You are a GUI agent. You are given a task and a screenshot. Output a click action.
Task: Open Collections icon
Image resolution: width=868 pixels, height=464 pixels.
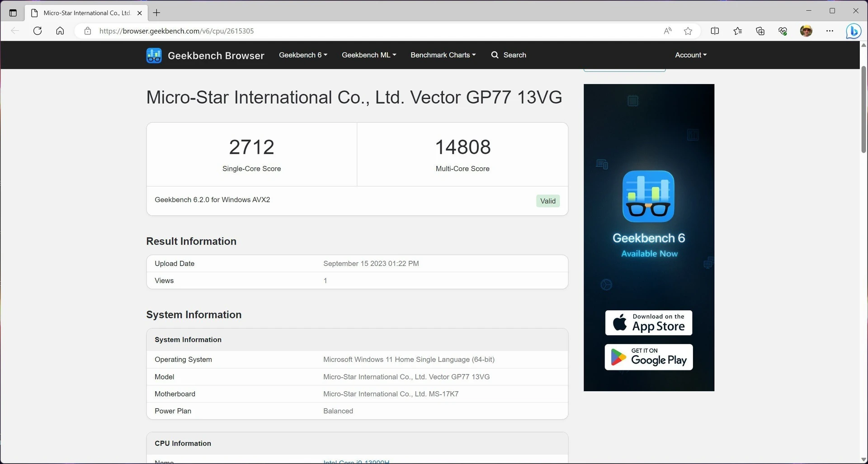[x=760, y=31]
